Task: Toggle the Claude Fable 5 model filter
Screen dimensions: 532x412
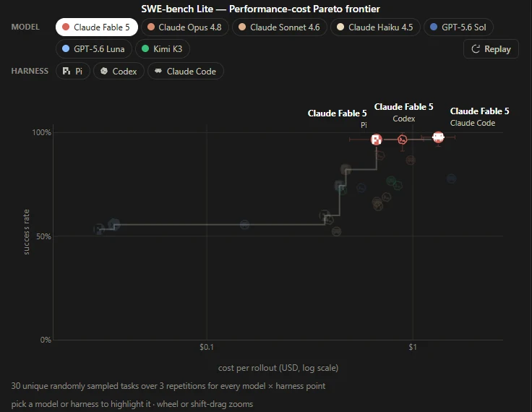Action: click(97, 27)
